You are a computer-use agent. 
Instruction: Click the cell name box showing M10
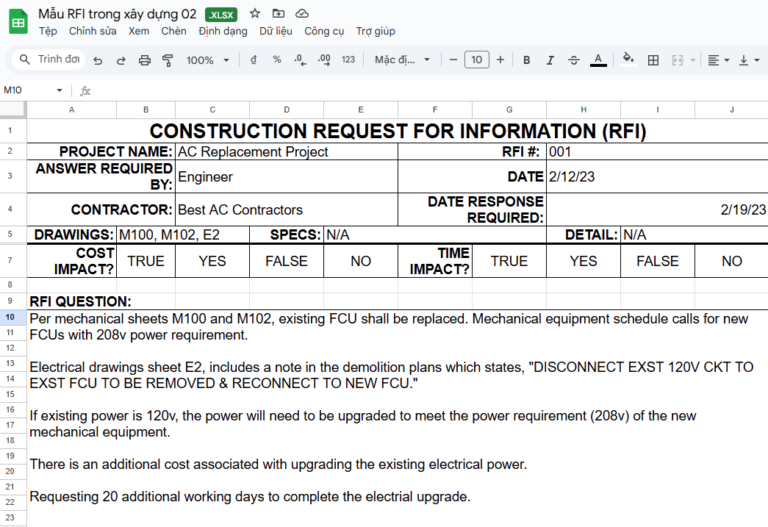pos(30,90)
